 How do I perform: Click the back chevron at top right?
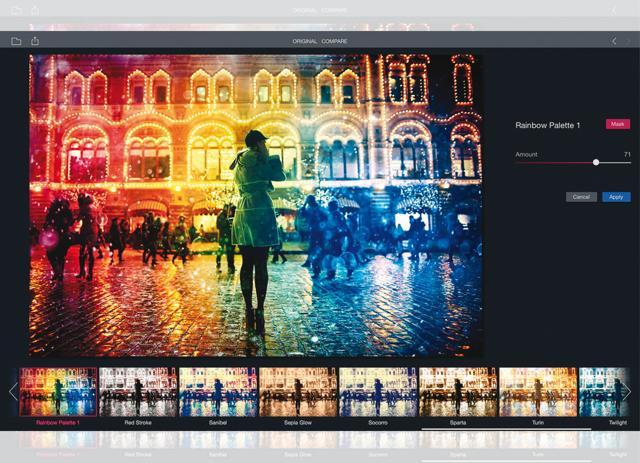coord(614,41)
